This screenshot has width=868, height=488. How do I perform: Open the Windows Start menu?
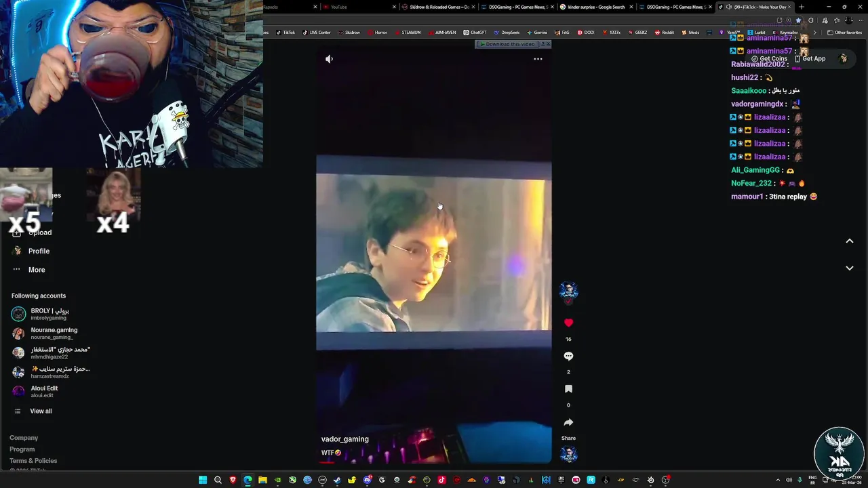(203, 480)
